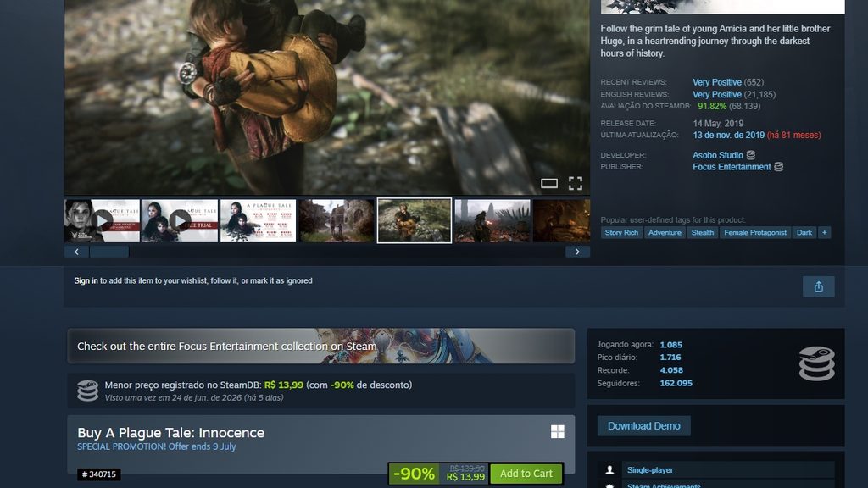Click the Buy A Plague Tale: Innocence heading

170,433
